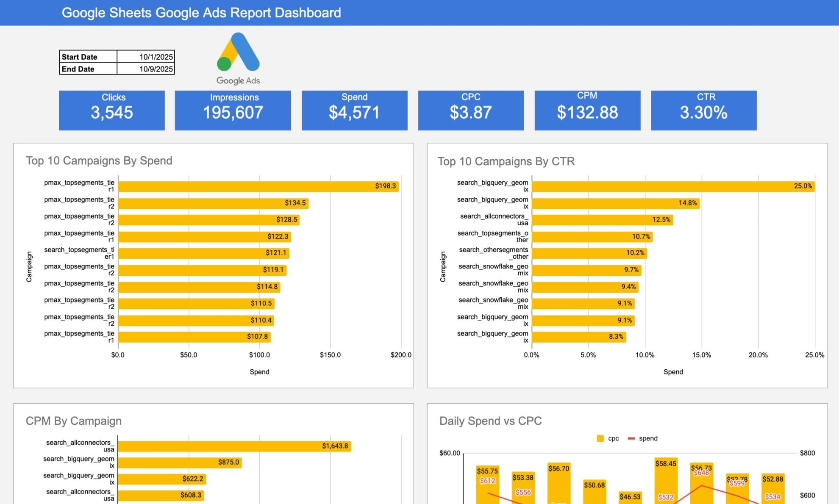Click the search_topsegments_tier1 campaign label

point(79,253)
